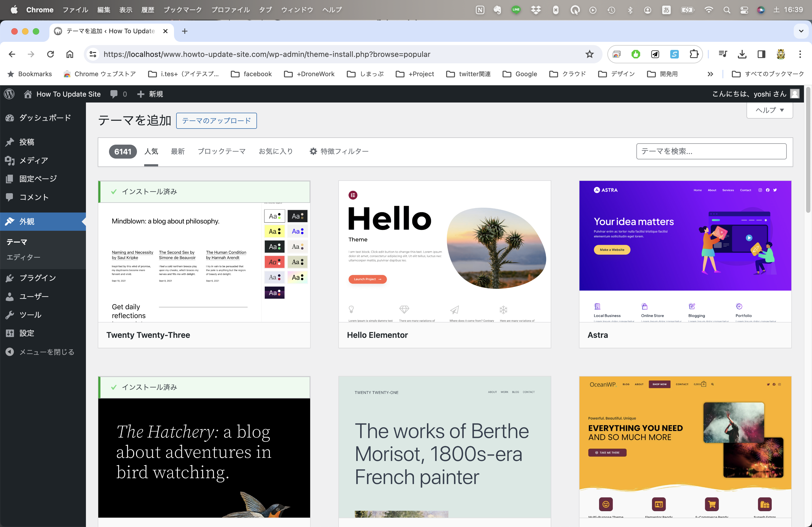Bookmark page with star icon
Screen dimensions: 812x527
click(x=590, y=54)
